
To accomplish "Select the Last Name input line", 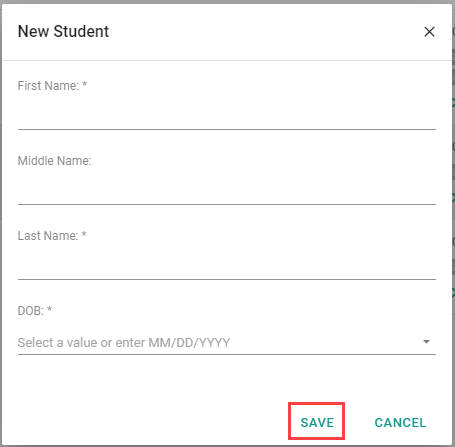I will pos(227,264).
